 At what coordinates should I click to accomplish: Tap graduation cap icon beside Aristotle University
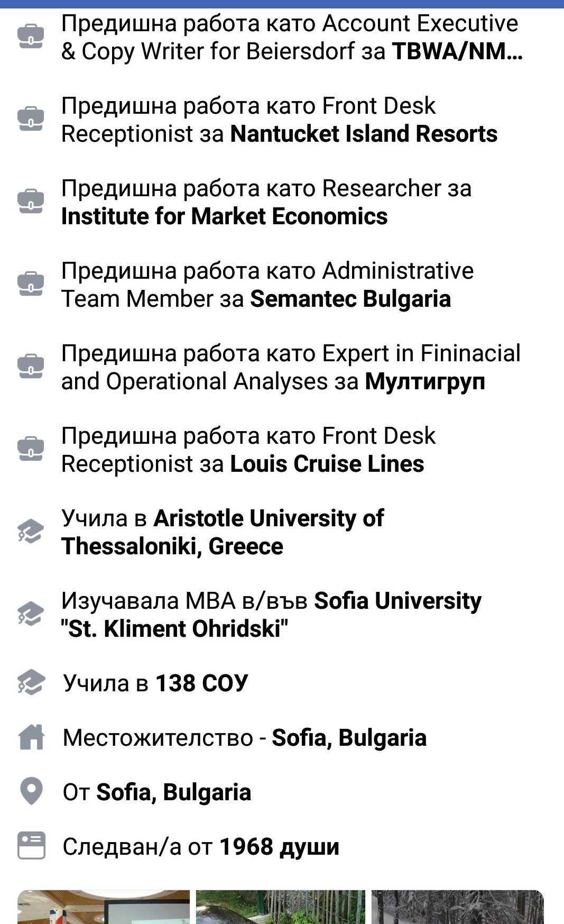(x=31, y=531)
